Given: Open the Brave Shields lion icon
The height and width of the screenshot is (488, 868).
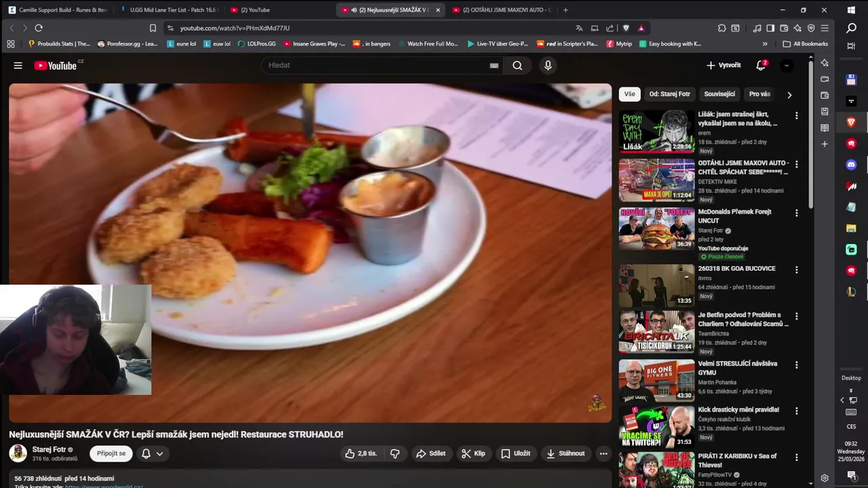Looking at the screenshot, I should (x=626, y=28).
